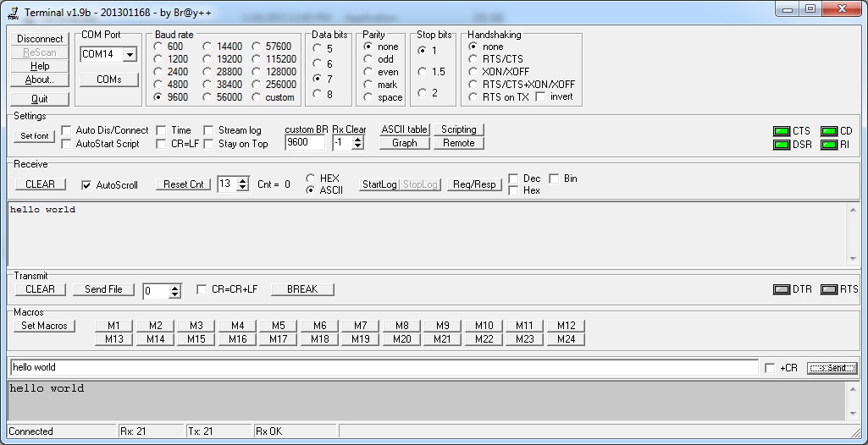Open the COM14 port dropdown
The image size is (868, 445).
pyautogui.click(x=130, y=54)
